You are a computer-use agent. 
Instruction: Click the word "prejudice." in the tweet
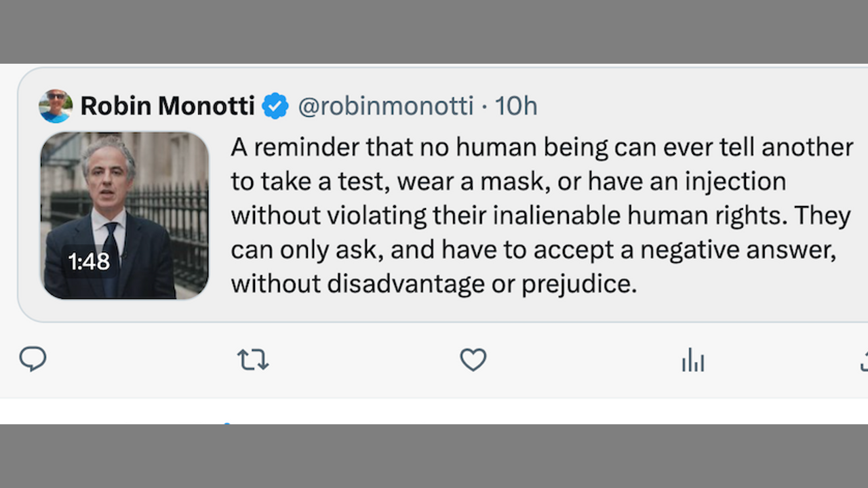coord(579,284)
